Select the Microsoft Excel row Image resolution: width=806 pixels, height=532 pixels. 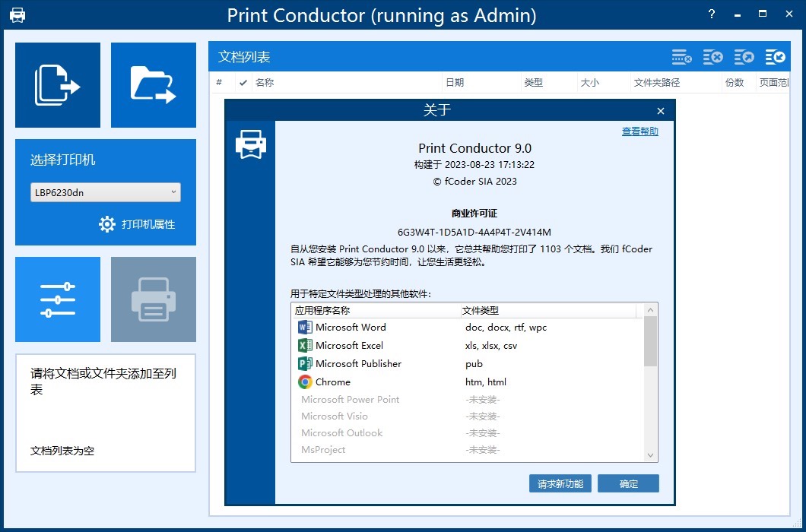pos(468,345)
